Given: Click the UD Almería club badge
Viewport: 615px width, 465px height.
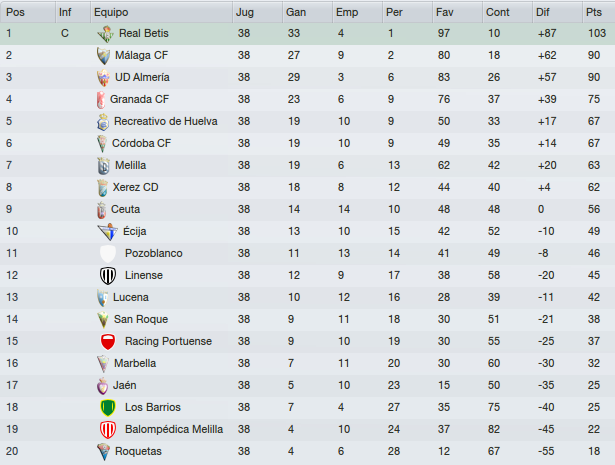Looking at the screenshot, I should (x=103, y=78).
